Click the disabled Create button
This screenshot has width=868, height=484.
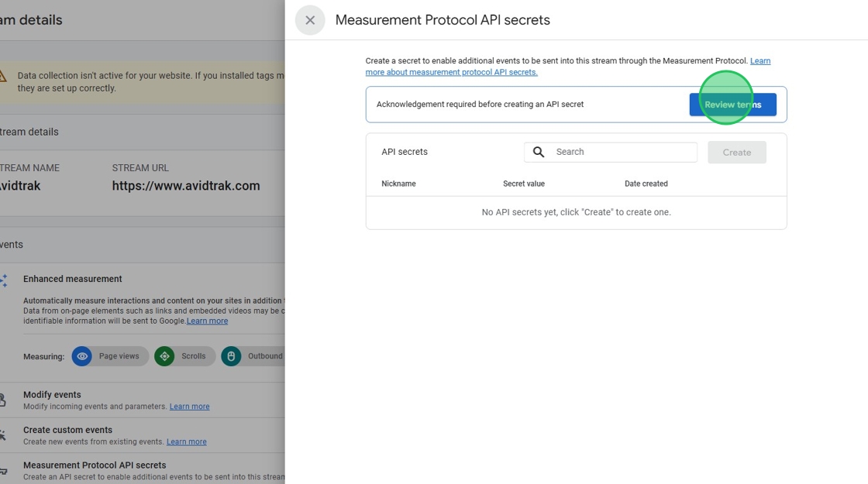click(737, 152)
